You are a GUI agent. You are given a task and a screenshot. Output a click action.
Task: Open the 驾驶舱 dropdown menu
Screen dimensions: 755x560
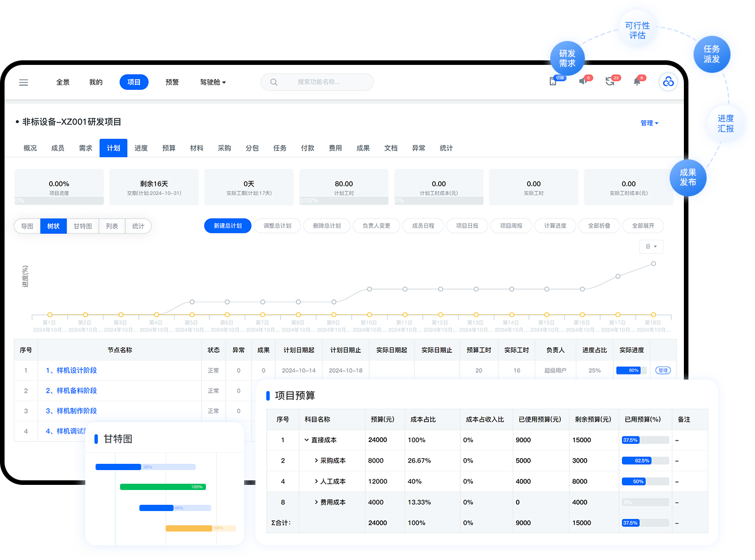click(213, 82)
